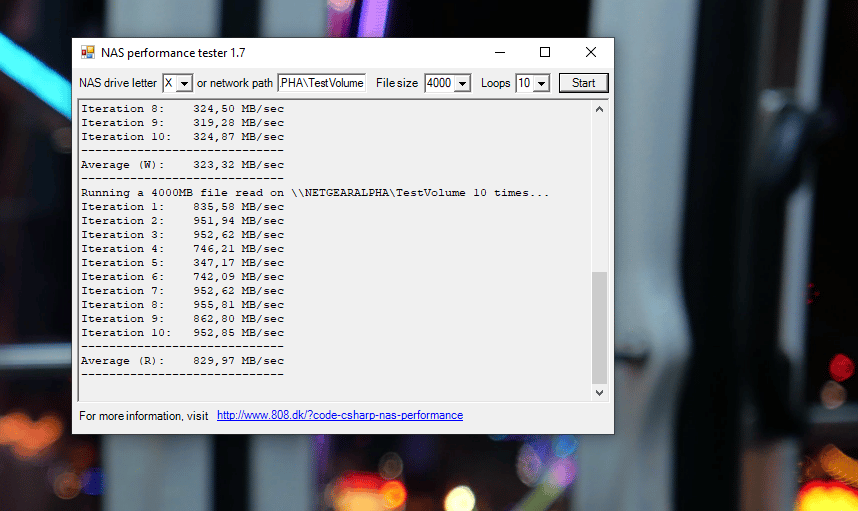Click inside the network path field

[321, 83]
